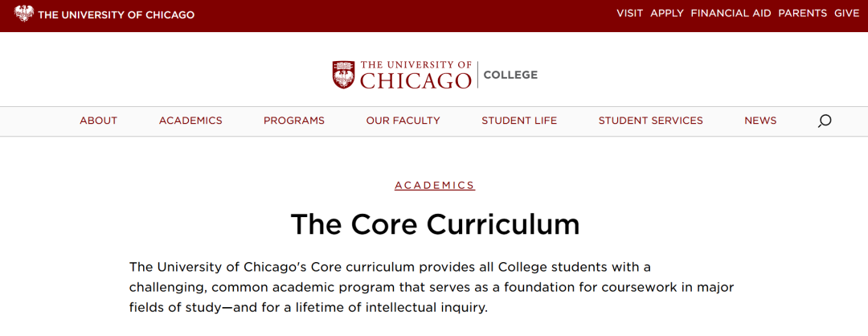Screen dimensions: 868x336
Task: Click the search magnifier icon
Action: (825, 121)
